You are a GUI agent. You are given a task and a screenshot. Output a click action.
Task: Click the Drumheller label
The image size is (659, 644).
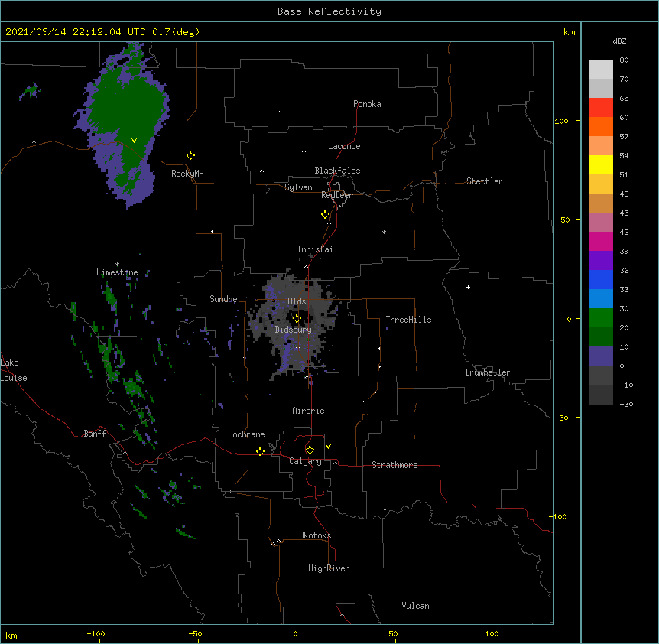point(488,372)
